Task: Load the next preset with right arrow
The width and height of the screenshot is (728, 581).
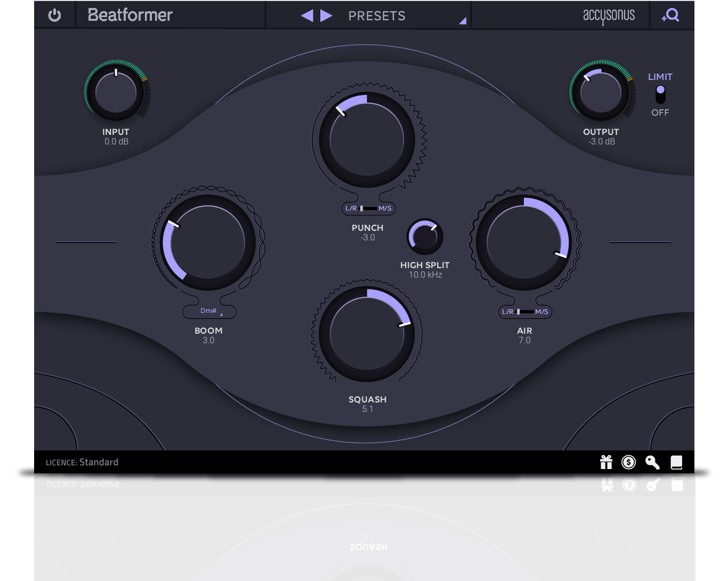Action: 326,15
